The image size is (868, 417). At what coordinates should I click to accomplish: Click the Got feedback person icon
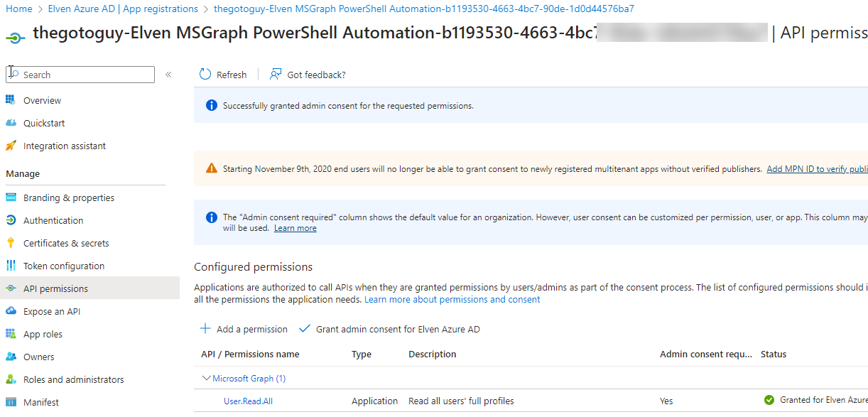click(x=276, y=75)
